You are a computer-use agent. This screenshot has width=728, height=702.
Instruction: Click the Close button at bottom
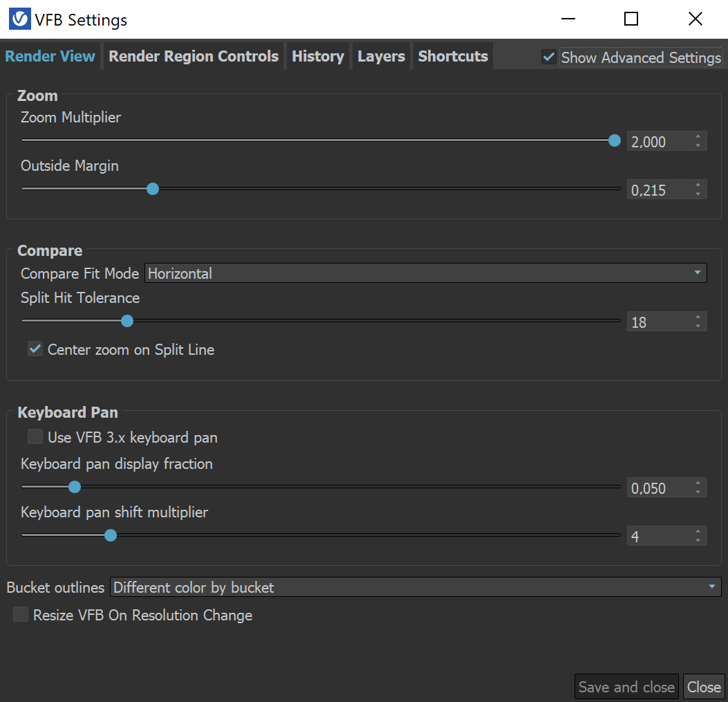click(704, 687)
